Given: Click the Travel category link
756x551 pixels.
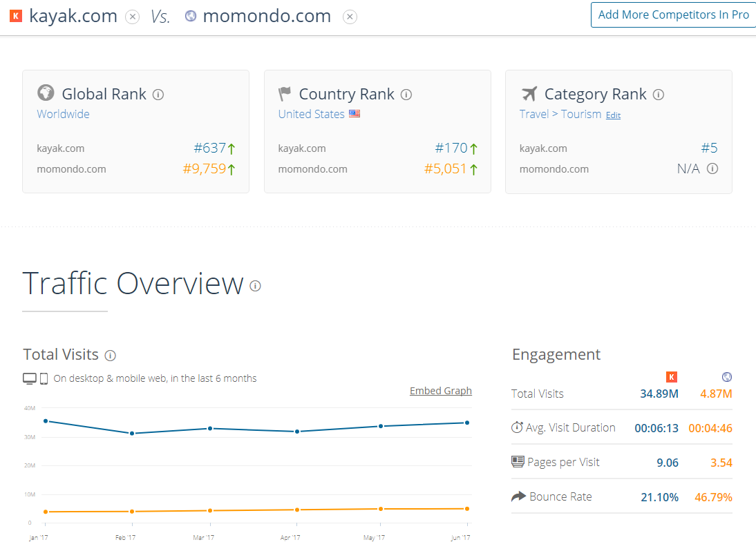Looking at the screenshot, I should 534,114.
